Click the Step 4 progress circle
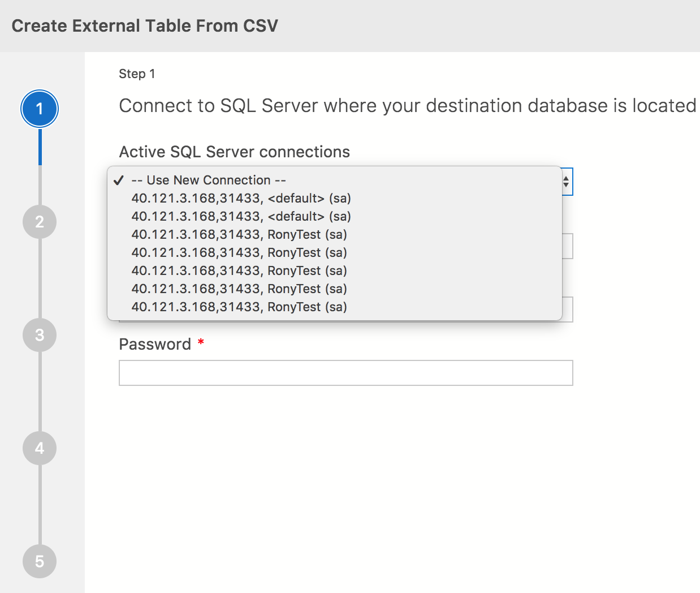Screen dimensions: 700x593 click(40, 448)
